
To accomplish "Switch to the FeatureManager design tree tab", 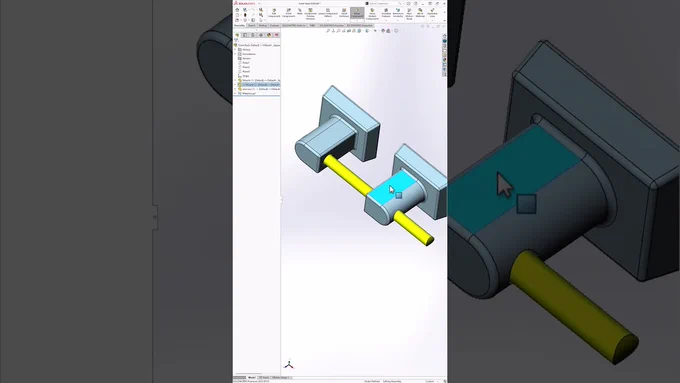I will (x=237, y=35).
